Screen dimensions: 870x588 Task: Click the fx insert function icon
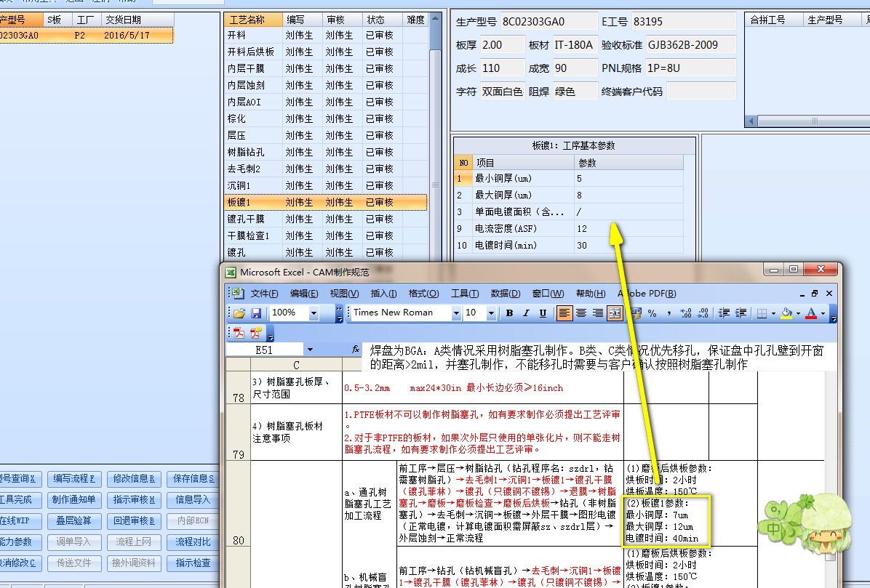click(356, 349)
